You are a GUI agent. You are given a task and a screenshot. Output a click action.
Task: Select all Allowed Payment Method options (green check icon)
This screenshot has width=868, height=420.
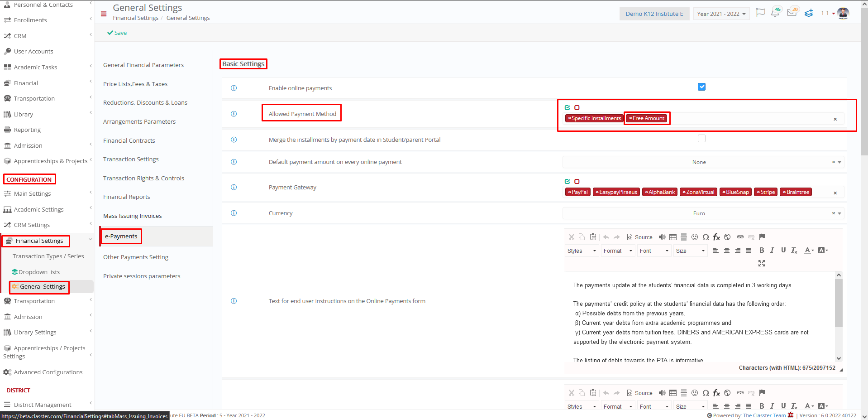tap(568, 107)
